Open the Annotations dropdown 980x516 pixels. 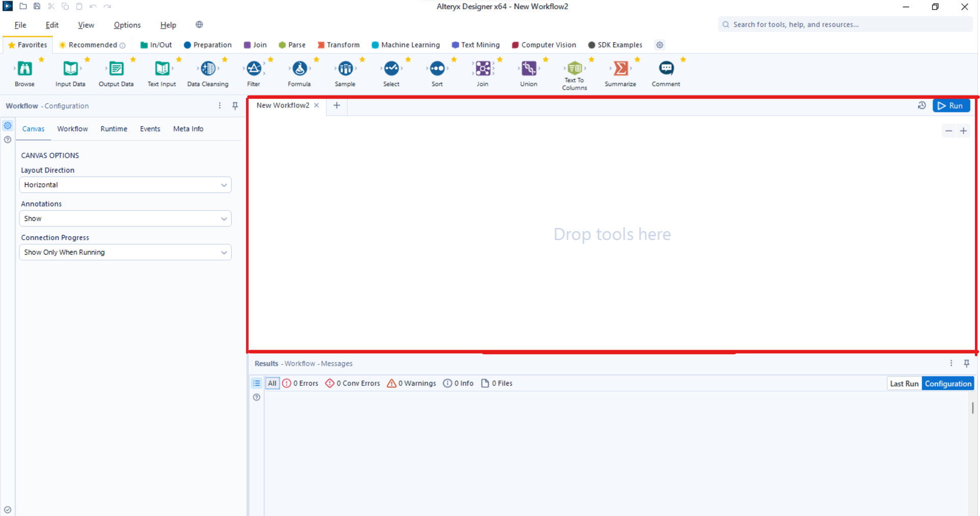tap(125, 219)
